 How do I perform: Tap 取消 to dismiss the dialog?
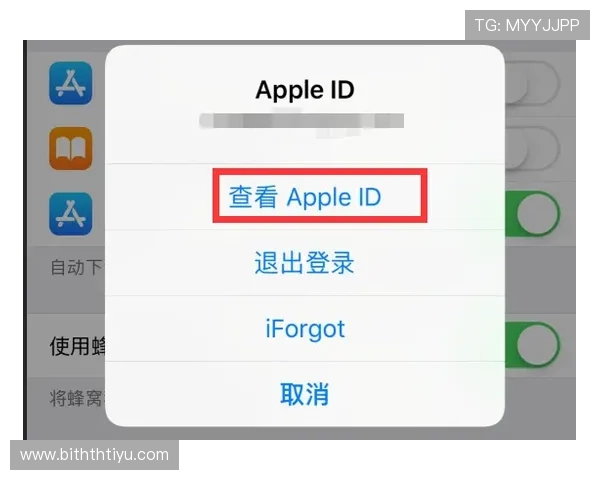[x=305, y=394]
